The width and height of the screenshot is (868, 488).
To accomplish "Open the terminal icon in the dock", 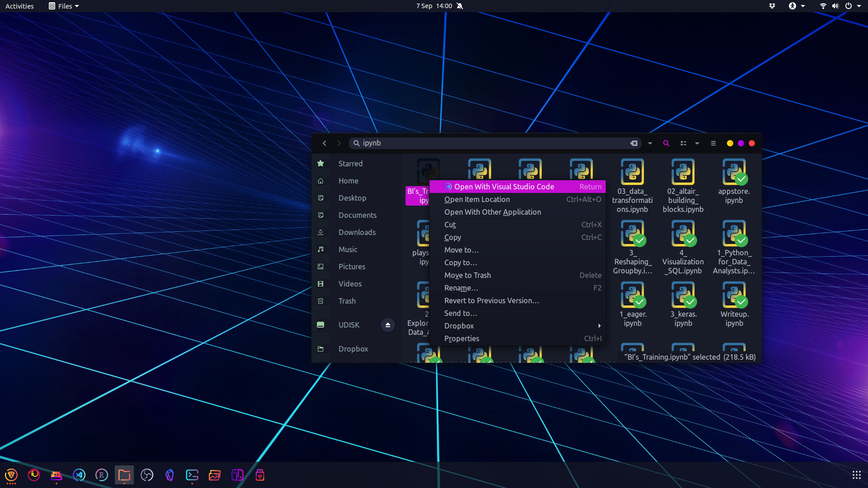I will [x=192, y=475].
